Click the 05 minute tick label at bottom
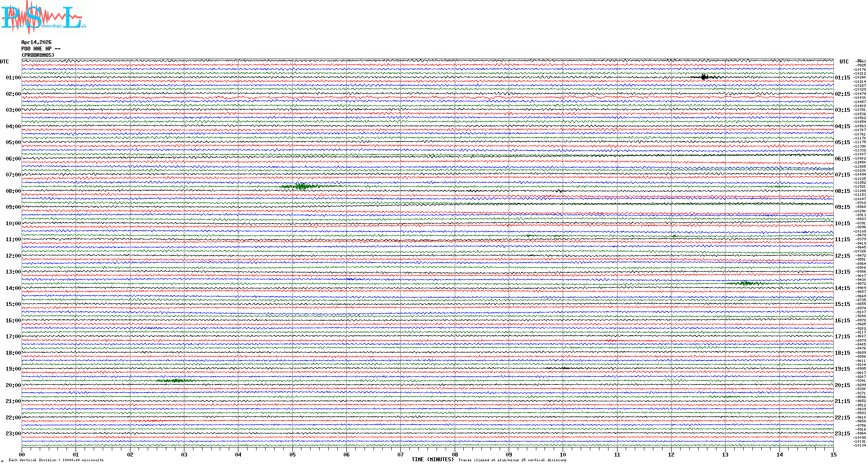This screenshot has width=868, height=466. (292, 455)
